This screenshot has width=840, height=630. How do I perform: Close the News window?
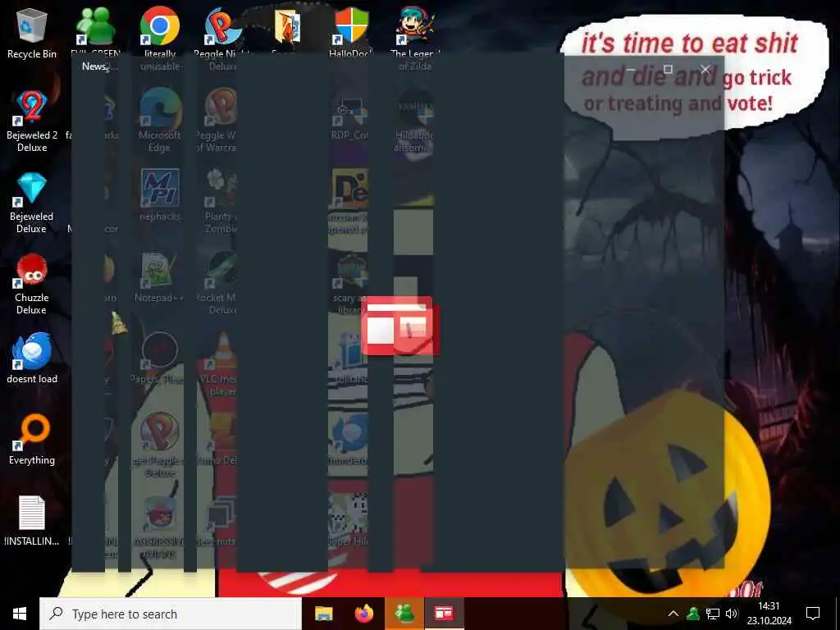point(705,69)
